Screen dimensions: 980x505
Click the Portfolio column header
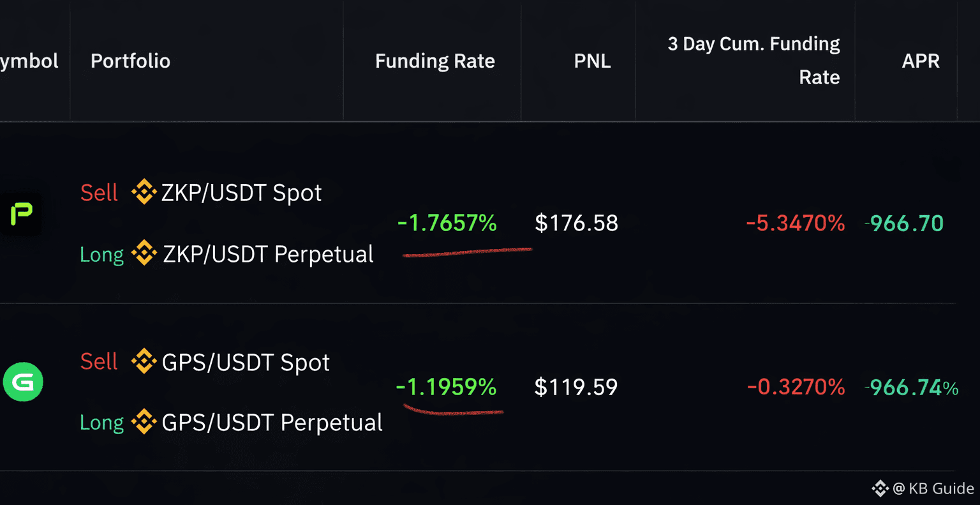[130, 61]
